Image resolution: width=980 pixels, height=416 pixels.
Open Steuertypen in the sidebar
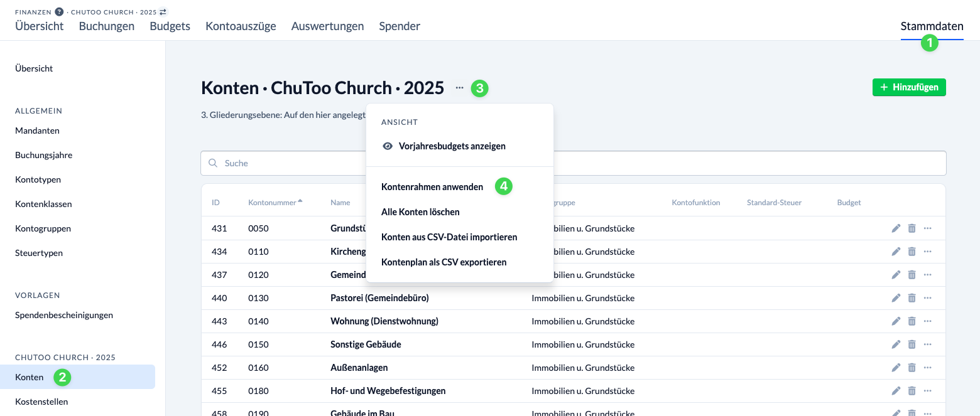(39, 253)
